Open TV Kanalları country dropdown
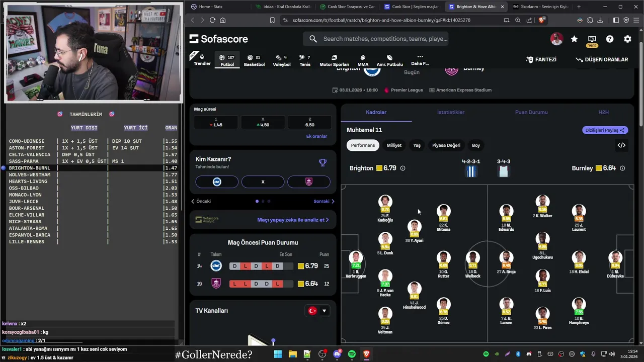Screen dimensions: 644x362 click(x=317, y=311)
